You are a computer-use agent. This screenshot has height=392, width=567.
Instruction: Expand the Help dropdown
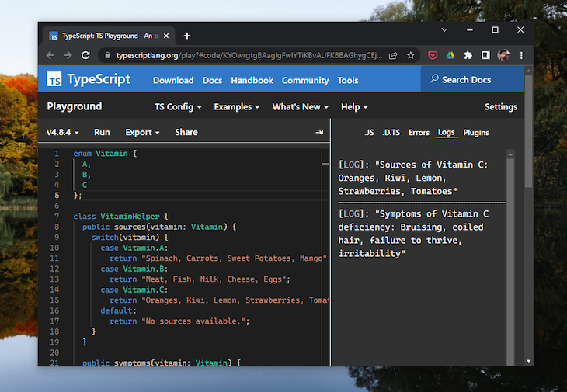coord(354,107)
